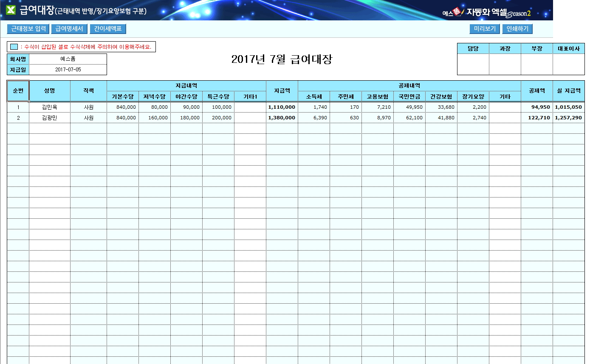Select the 직책 header cell
The width and height of the screenshot is (590, 364).
point(88,91)
